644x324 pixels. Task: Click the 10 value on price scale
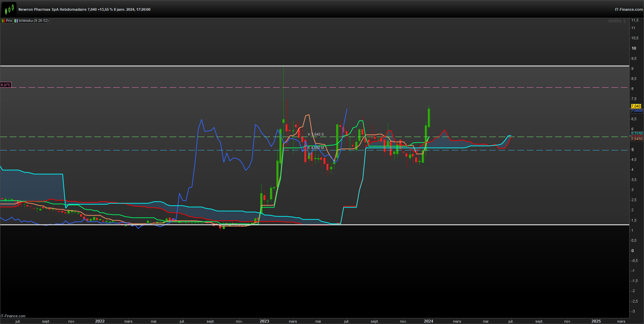634,48
